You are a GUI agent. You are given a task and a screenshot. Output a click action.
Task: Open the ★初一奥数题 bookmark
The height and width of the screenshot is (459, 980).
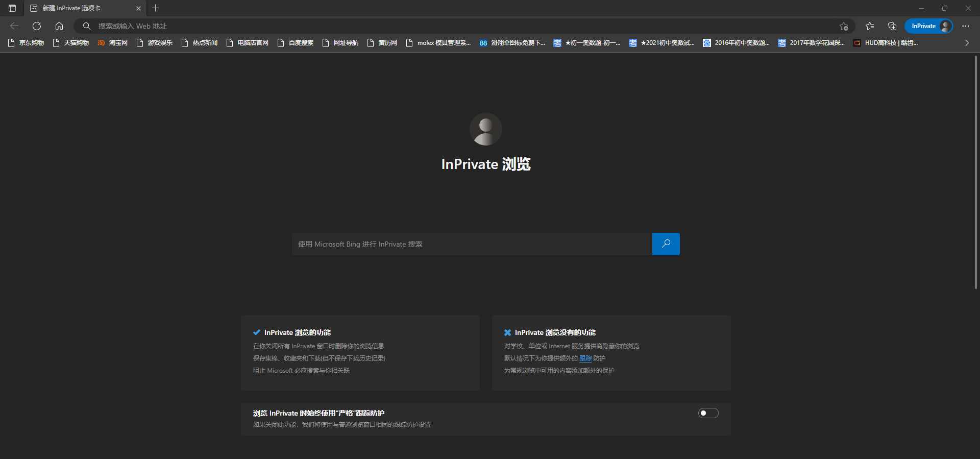click(x=587, y=43)
